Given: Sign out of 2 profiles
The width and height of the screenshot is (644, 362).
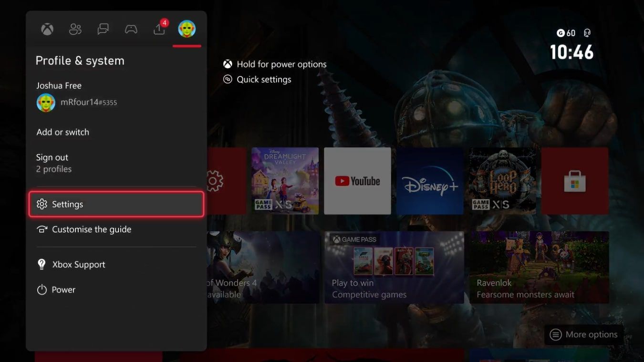Looking at the screenshot, I should tap(52, 157).
